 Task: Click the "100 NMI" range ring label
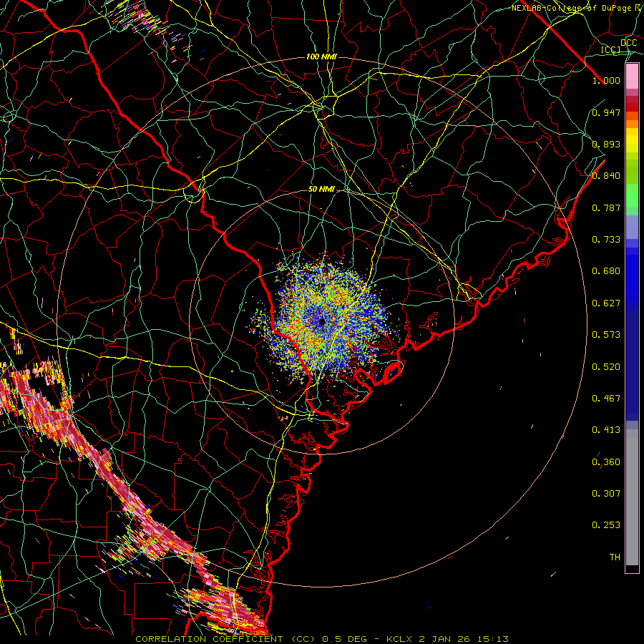[321, 57]
